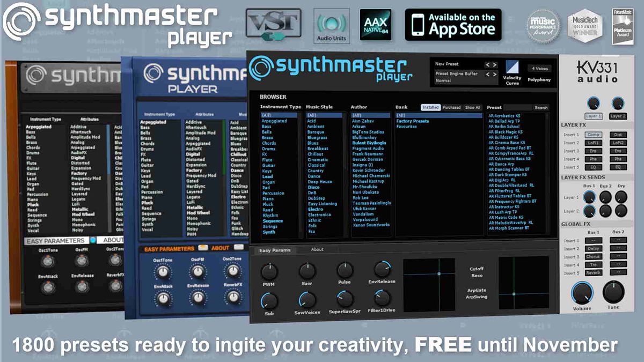Image resolution: width=644 pixels, height=362 pixels.
Task: Switch to the Easy Params tab
Action: pyautogui.click(x=275, y=249)
